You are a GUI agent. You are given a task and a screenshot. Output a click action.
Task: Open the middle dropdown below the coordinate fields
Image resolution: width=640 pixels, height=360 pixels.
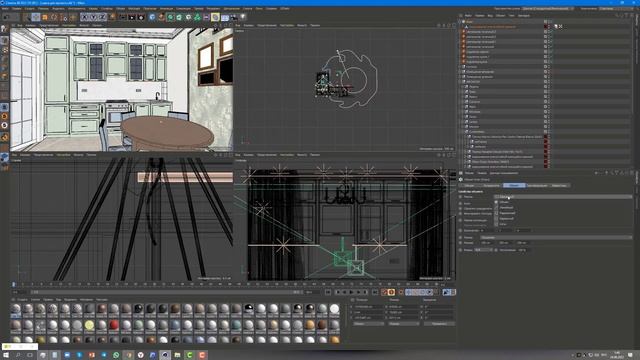coord(404,324)
